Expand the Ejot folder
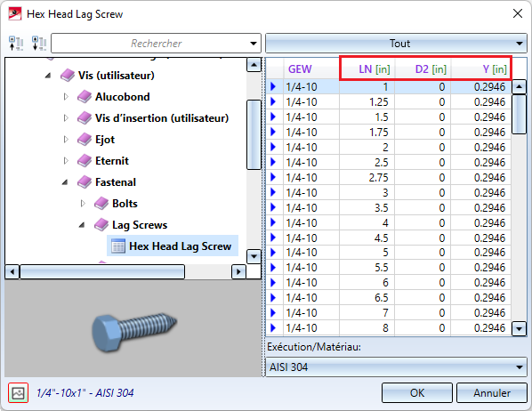Viewport: 532px width, 411px height. [x=66, y=140]
